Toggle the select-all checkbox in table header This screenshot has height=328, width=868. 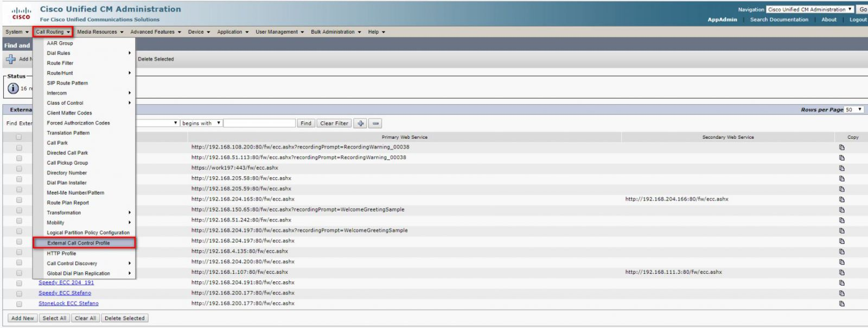(x=19, y=137)
